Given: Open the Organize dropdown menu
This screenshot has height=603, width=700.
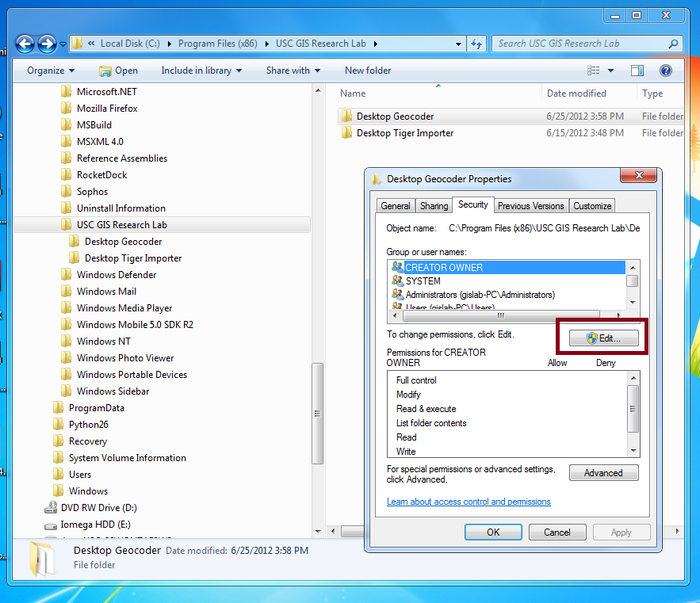Looking at the screenshot, I should tap(50, 71).
